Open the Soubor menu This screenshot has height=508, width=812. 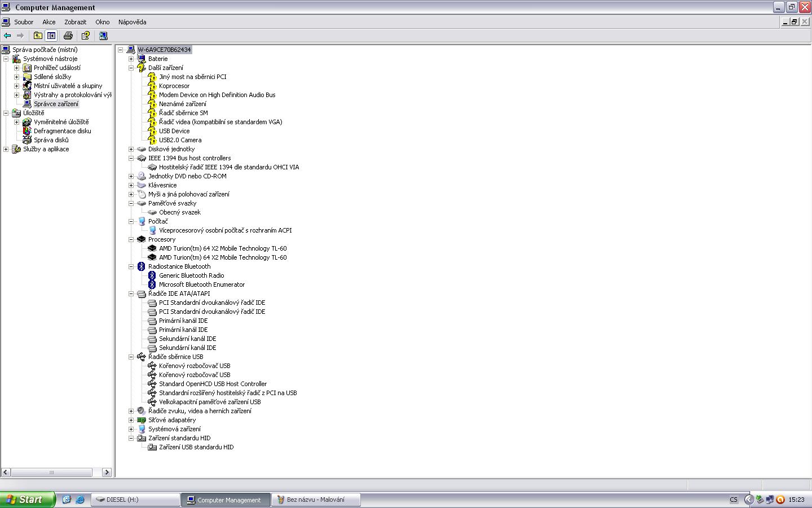[x=24, y=22]
